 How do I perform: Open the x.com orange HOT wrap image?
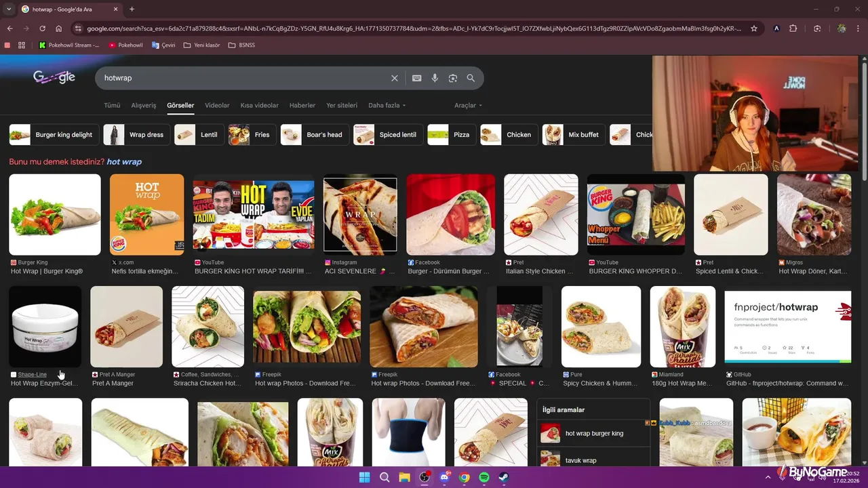(x=147, y=215)
